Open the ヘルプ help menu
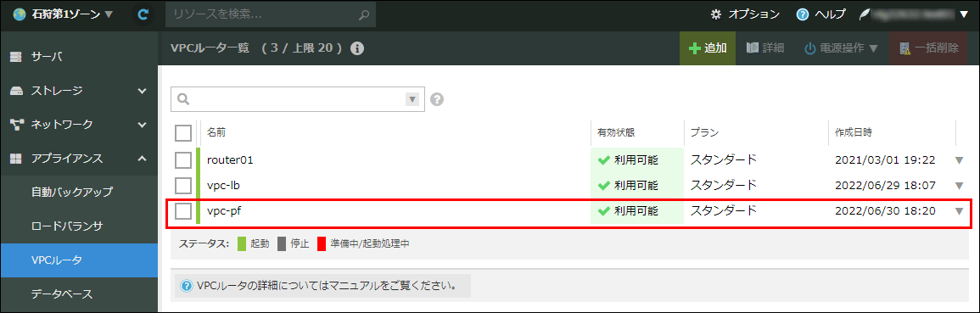The width and height of the screenshot is (980, 313). pos(820,14)
